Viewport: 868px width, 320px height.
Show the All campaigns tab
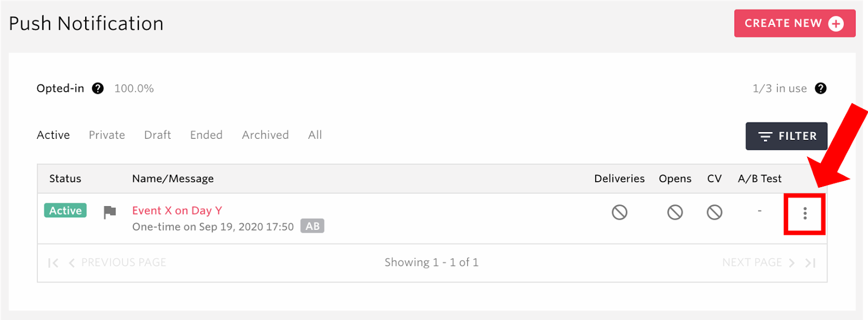[315, 135]
